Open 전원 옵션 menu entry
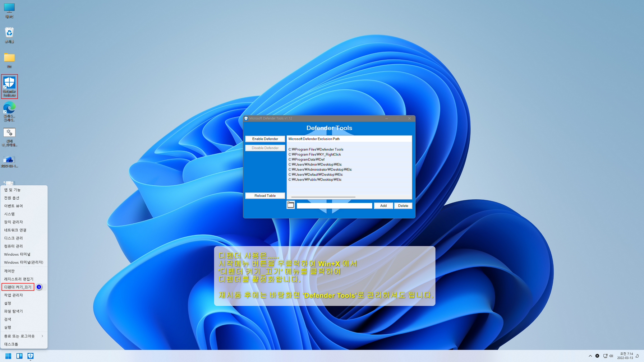 tap(24, 198)
